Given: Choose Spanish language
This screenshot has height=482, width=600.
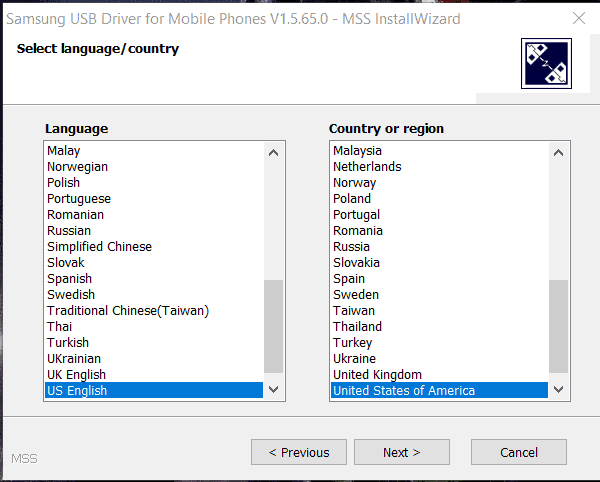Looking at the screenshot, I should [154, 279].
